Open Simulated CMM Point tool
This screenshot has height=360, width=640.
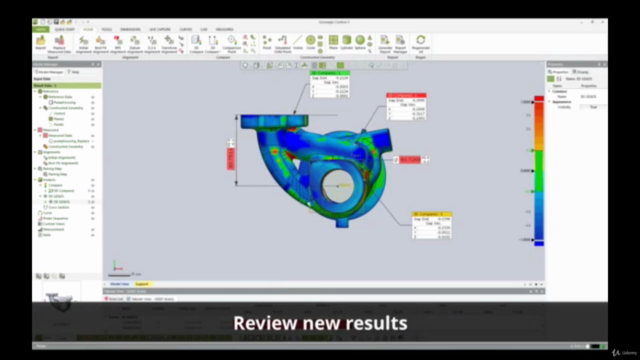[282, 44]
